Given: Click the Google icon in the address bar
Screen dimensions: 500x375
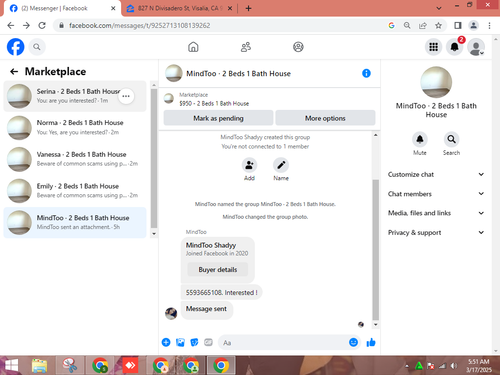Looking at the screenshot, I should point(391,25).
